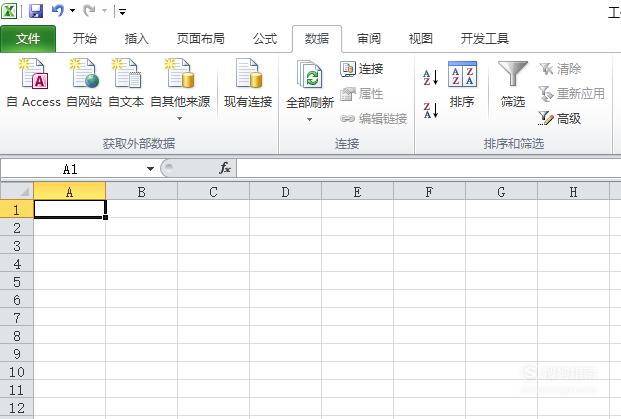Screen dimensions: 621x419
Task: Switch to the 开发工具 tab
Action: click(x=484, y=38)
